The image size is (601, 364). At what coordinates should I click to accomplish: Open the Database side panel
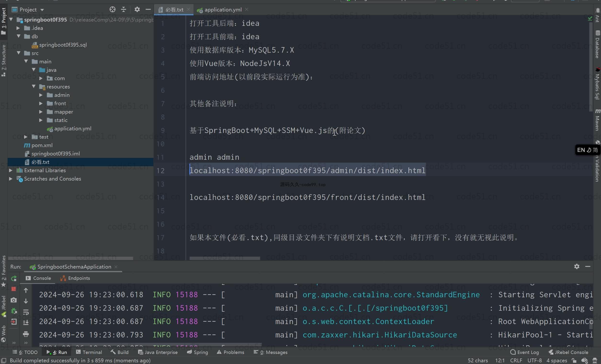pyautogui.click(x=598, y=44)
